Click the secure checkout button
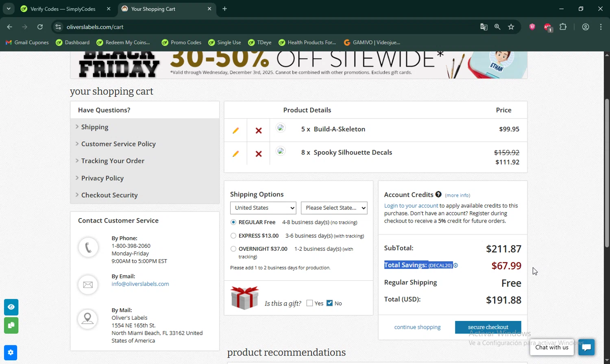This screenshot has width=610, height=364. [x=488, y=327]
